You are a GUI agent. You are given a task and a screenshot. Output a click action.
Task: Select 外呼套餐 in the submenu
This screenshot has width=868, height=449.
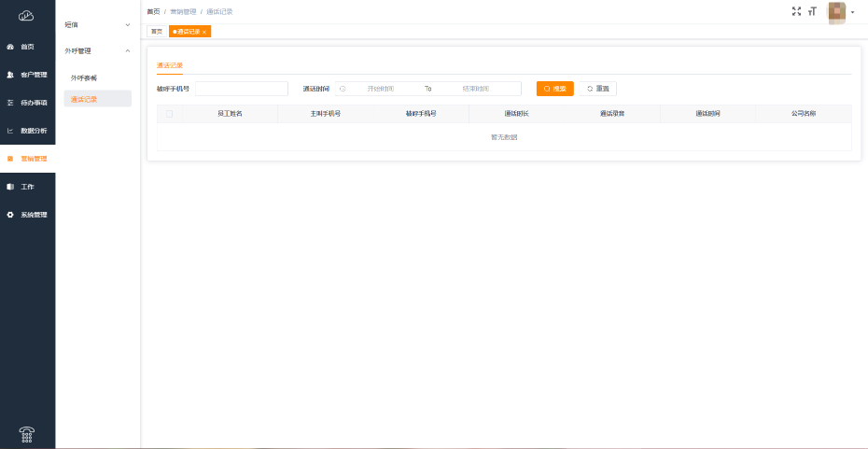tap(84, 77)
